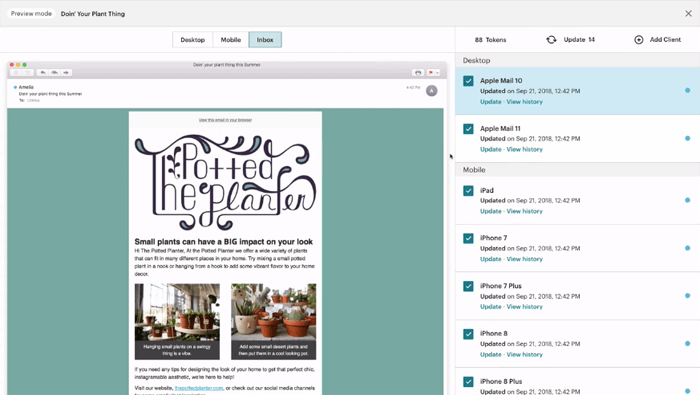Toggle the iPhone 8 checkbox
Screen dimensions: 700x395
coord(468,334)
